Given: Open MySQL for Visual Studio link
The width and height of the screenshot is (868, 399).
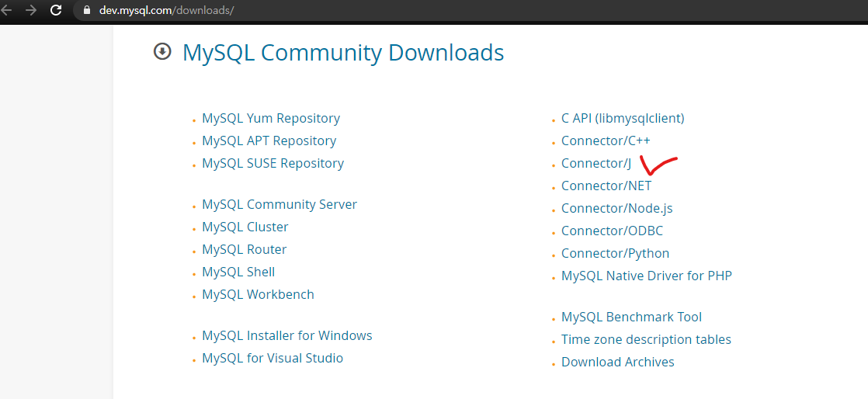Looking at the screenshot, I should click(x=273, y=359).
